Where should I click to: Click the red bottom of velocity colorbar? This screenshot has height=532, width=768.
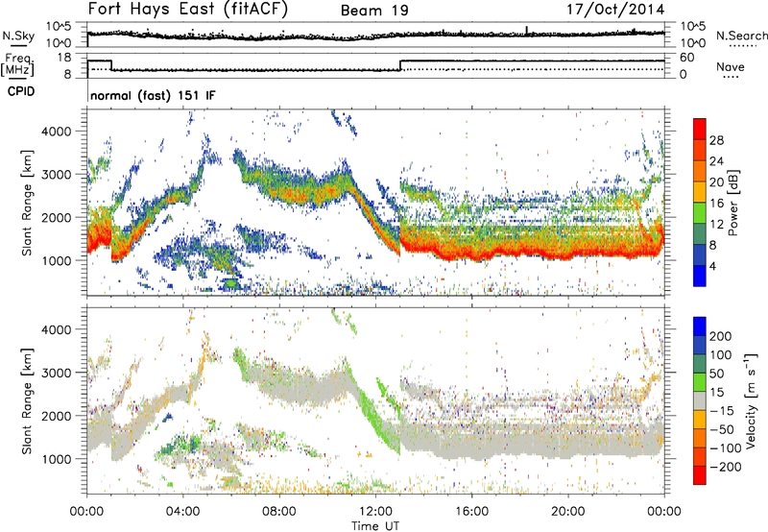pyautogui.click(x=700, y=475)
